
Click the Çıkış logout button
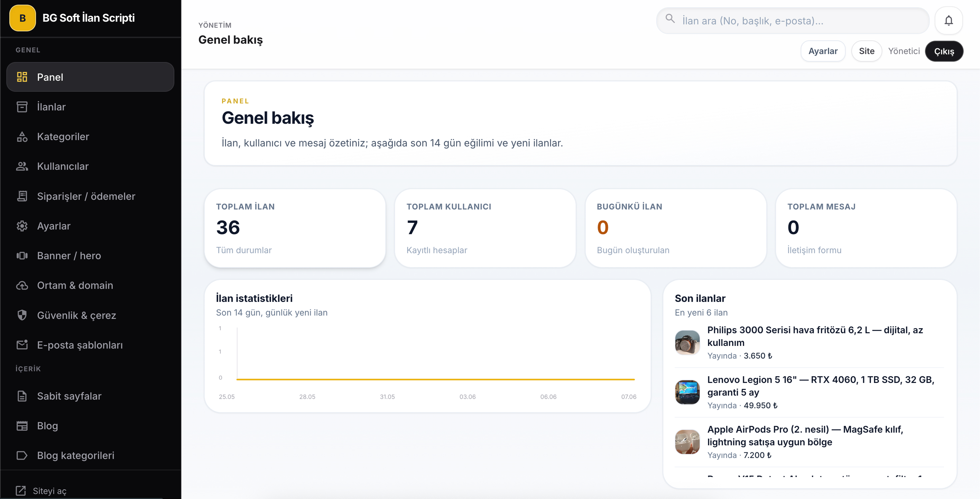[944, 51]
